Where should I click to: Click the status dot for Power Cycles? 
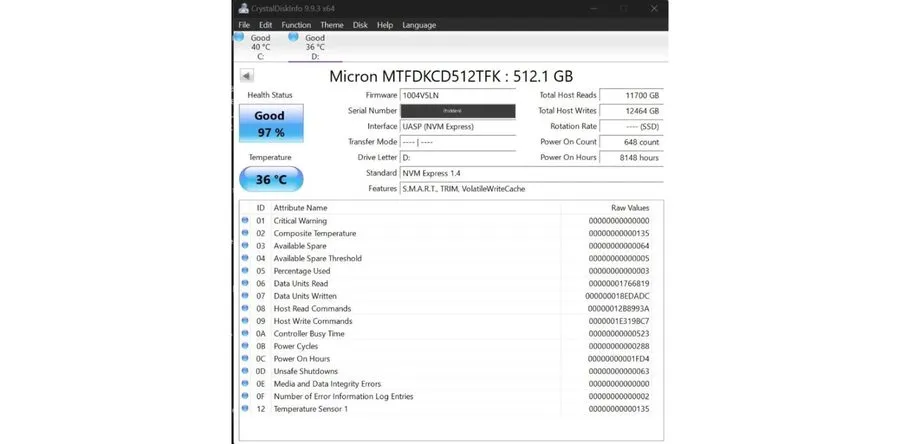click(x=245, y=346)
